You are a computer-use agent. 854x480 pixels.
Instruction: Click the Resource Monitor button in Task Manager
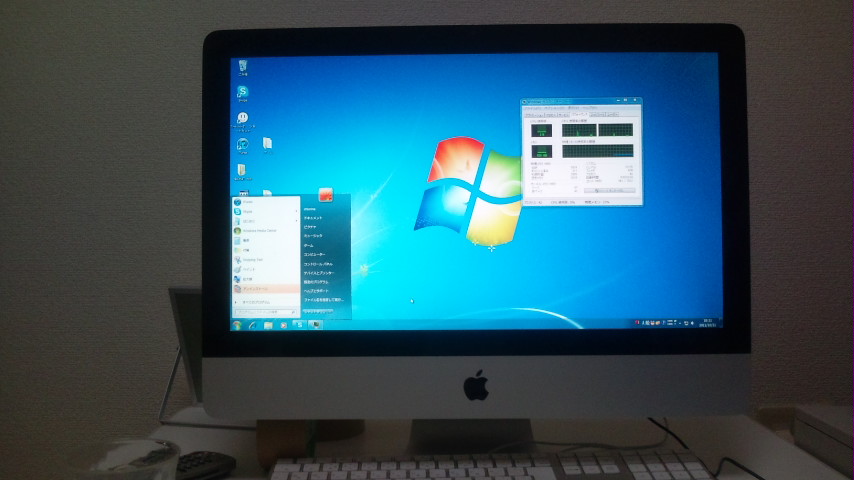(x=610, y=191)
